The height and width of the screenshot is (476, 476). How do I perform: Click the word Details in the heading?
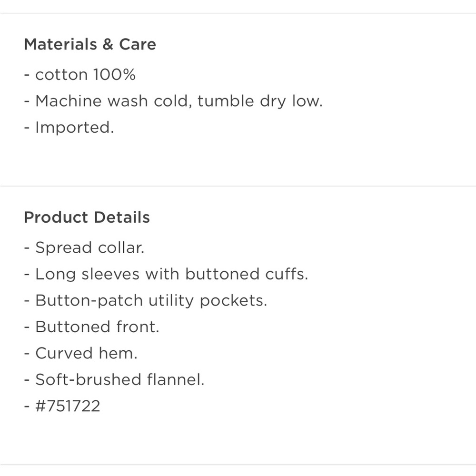(122, 218)
